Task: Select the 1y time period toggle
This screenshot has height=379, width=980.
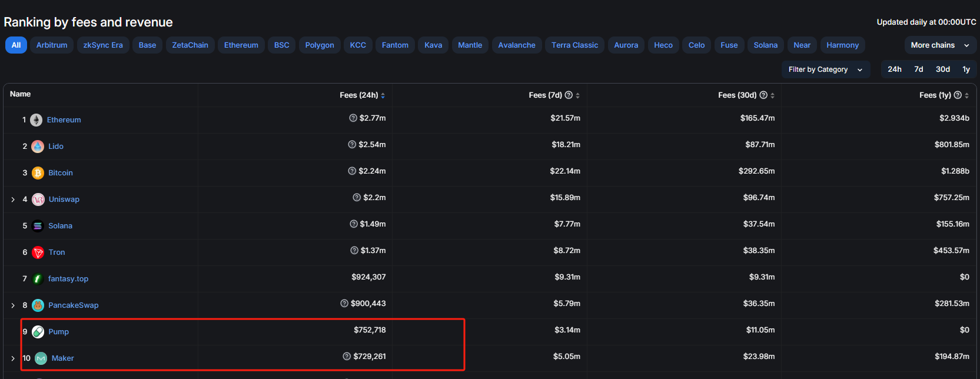Action: (x=966, y=69)
